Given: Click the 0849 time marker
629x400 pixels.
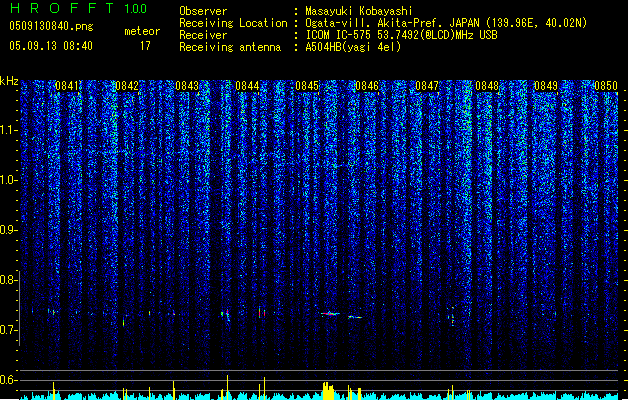Looking at the screenshot, I should (x=546, y=86).
